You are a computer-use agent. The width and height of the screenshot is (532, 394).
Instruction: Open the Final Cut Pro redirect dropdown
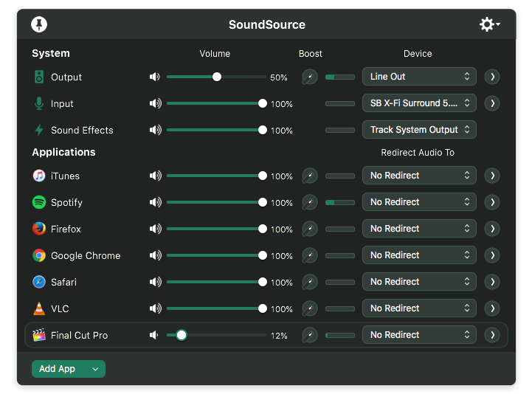[419, 335]
